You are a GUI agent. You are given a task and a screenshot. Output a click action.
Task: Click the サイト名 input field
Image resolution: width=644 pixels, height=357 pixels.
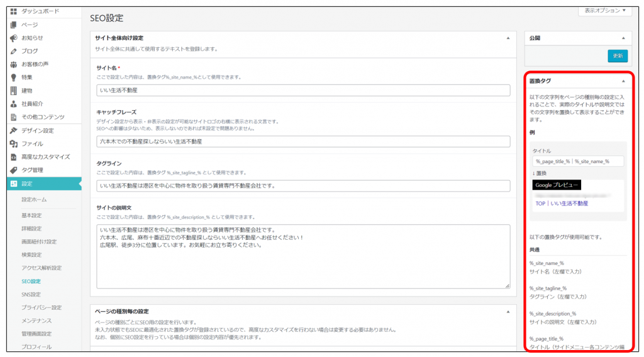(303, 91)
